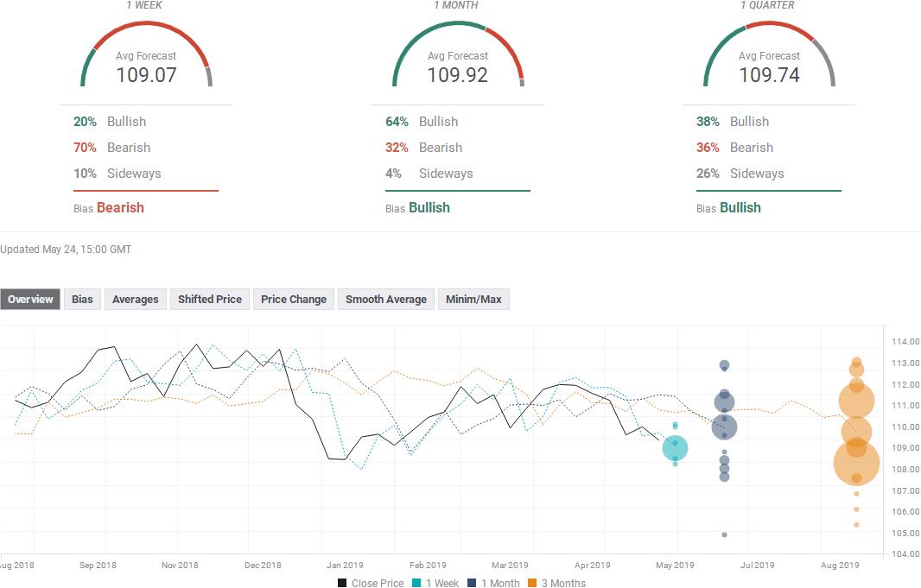Click the 1 Week forecast gauge
This screenshot has width=921, height=588.
point(146,59)
